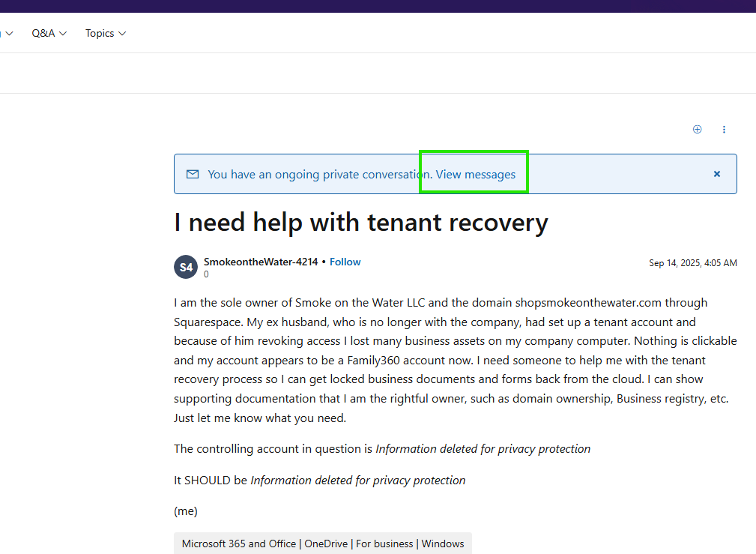Click the reputation score 0 under the username
This screenshot has height=554, width=756.
206,274
